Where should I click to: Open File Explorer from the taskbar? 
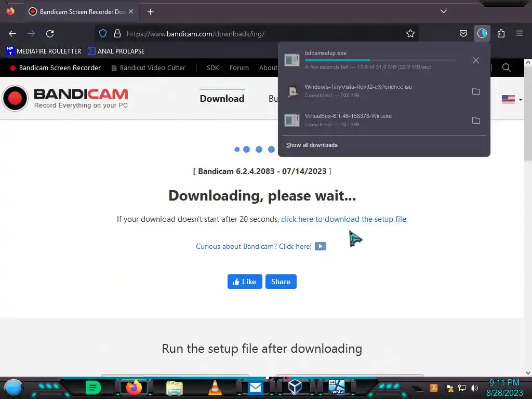click(175, 388)
